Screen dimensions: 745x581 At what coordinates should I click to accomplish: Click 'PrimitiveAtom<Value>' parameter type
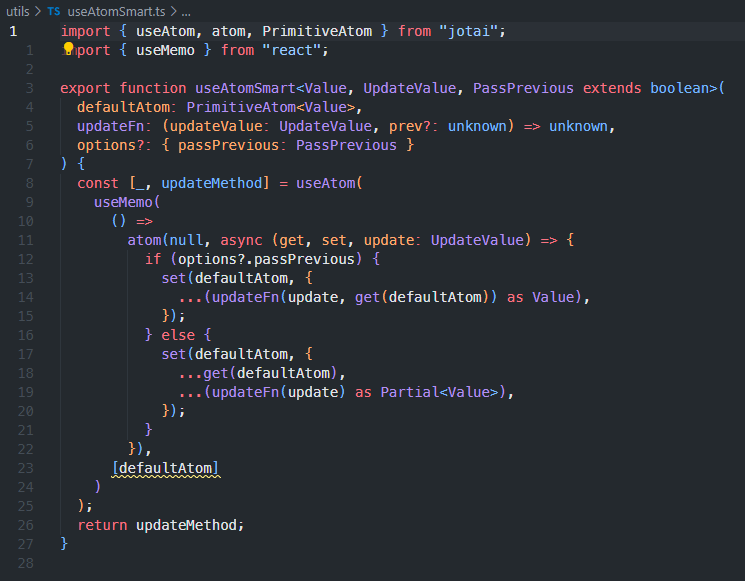[x=271, y=107]
